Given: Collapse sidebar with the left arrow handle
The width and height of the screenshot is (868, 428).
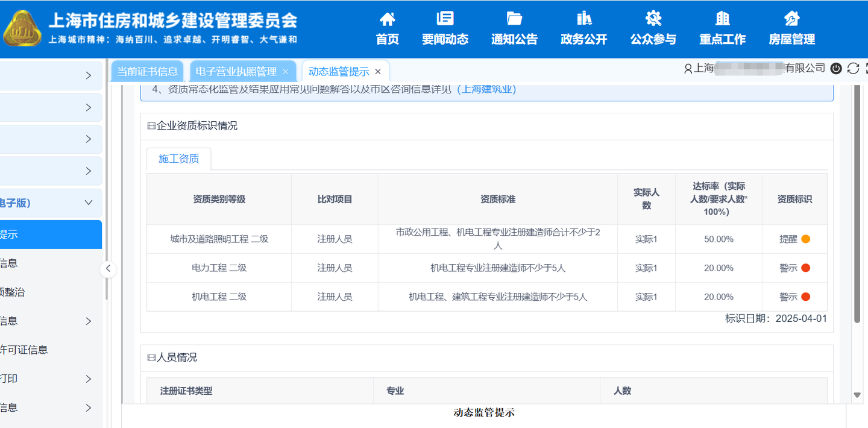Looking at the screenshot, I should pos(108,269).
